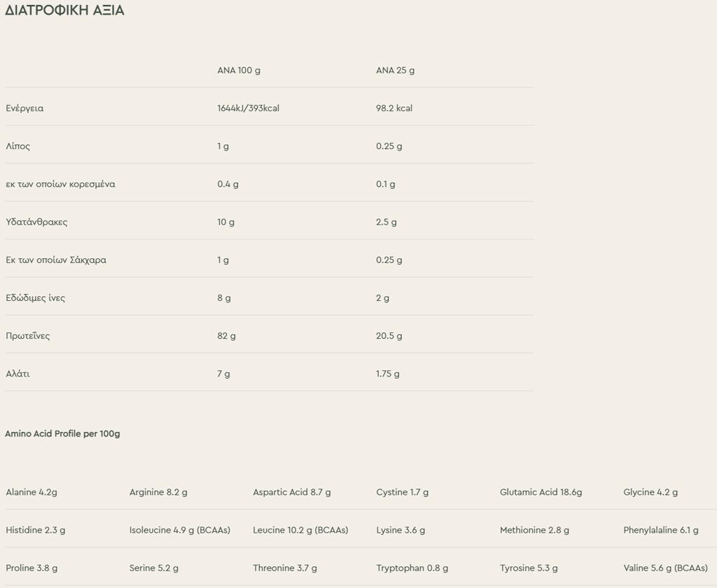Click the Εκ των οποίων Σάκχαρα label
Image resolution: width=717 pixels, height=588 pixels.
pos(56,260)
